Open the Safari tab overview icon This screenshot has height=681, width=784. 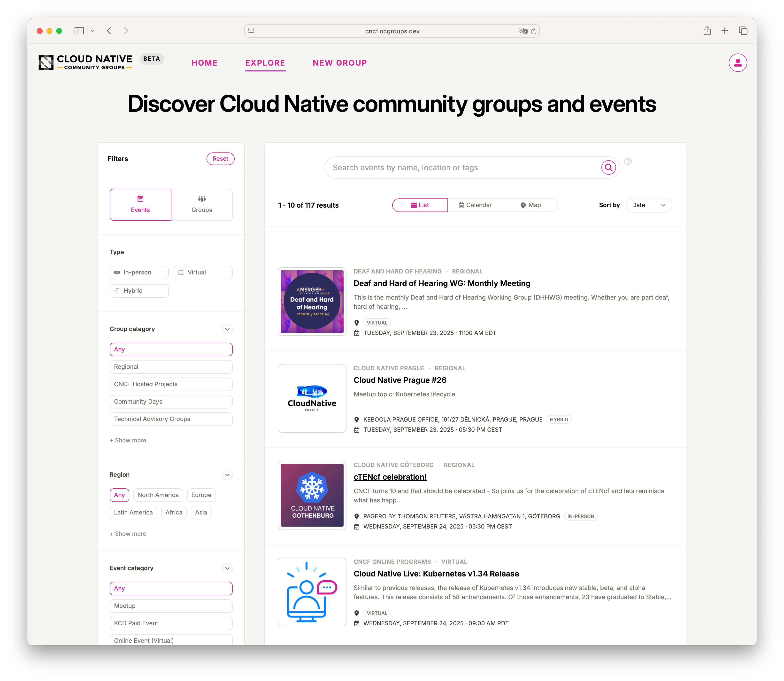pos(743,31)
